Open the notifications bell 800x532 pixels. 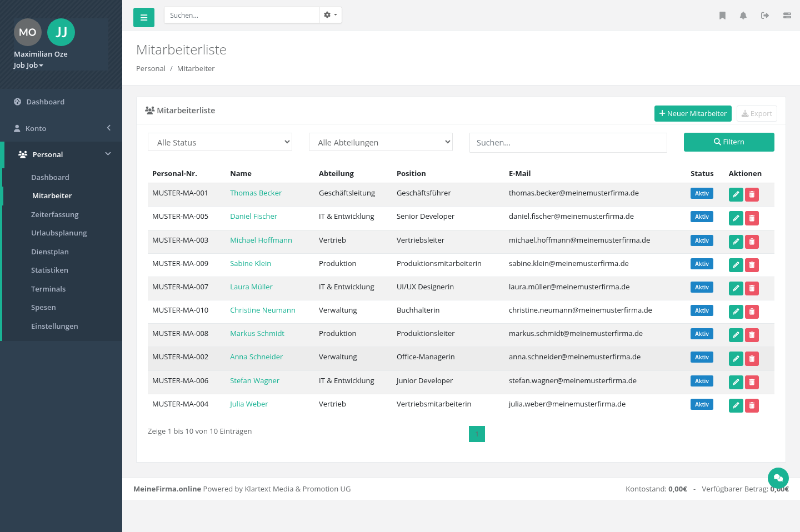[x=743, y=16]
